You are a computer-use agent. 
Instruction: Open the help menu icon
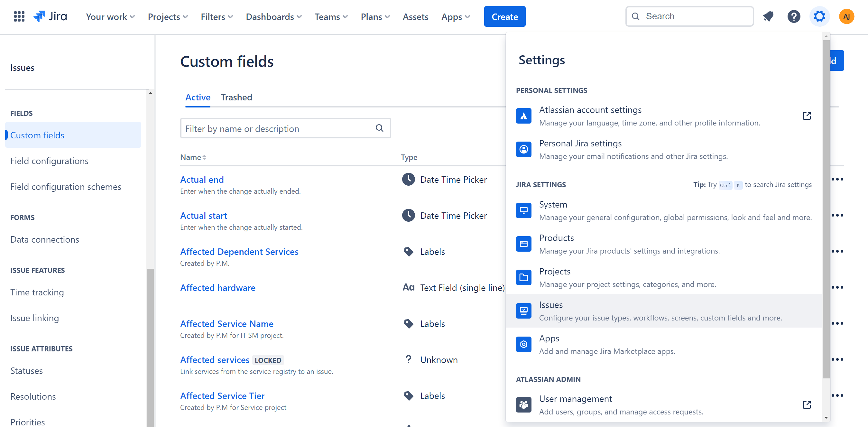794,16
